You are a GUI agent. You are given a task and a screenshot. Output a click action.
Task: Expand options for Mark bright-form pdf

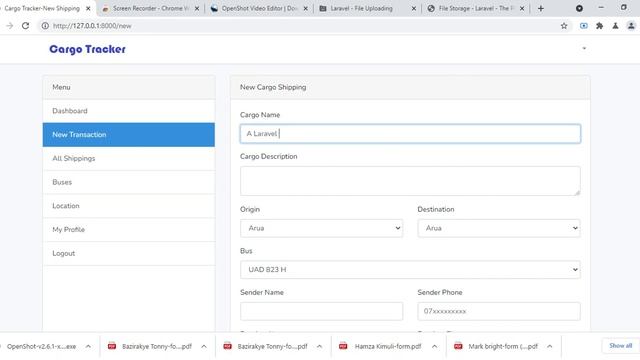(550, 346)
